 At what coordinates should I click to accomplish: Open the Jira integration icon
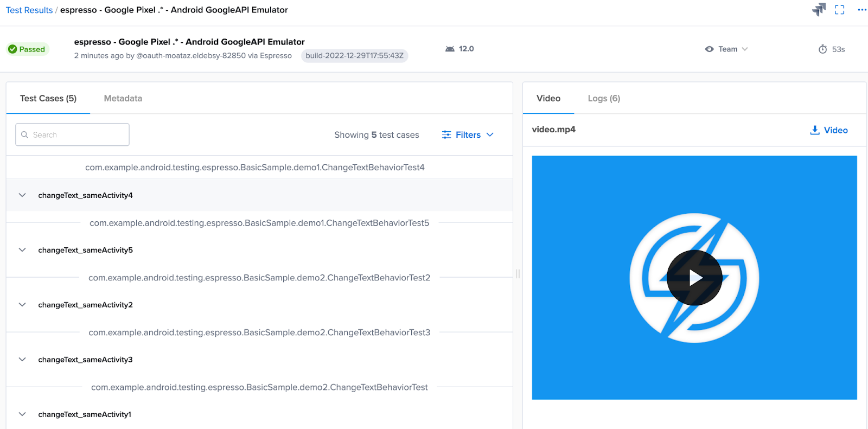click(819, 10)
